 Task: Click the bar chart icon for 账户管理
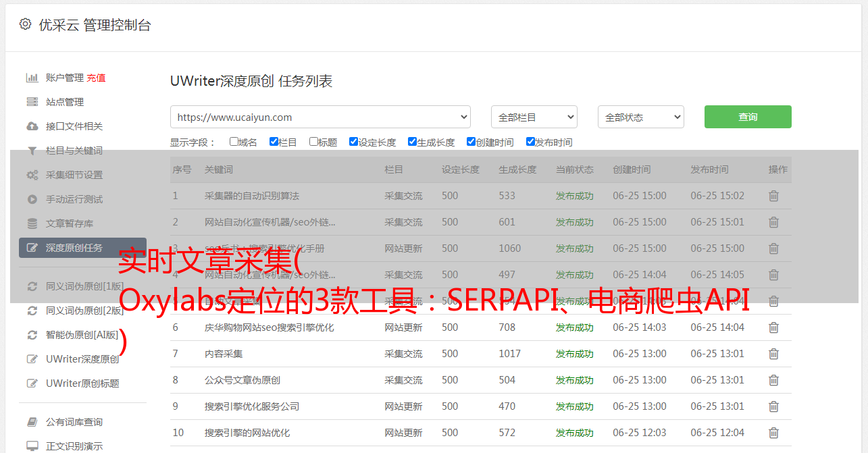[x=32, y=78]
